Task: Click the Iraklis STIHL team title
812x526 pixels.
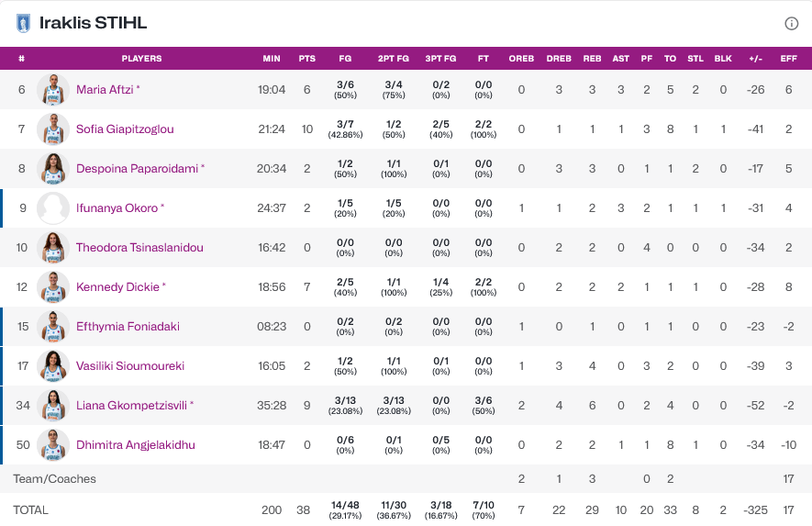Action: (93, 24)
